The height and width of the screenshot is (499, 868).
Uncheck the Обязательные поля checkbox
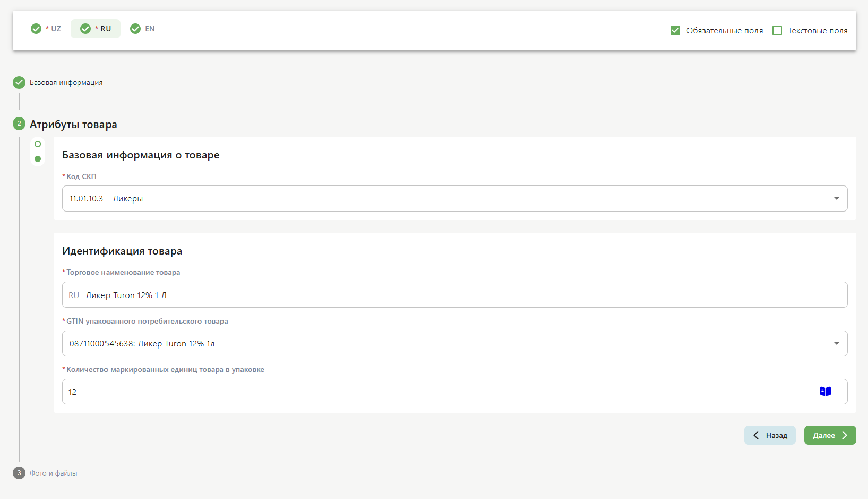click(x=675, y=31)
